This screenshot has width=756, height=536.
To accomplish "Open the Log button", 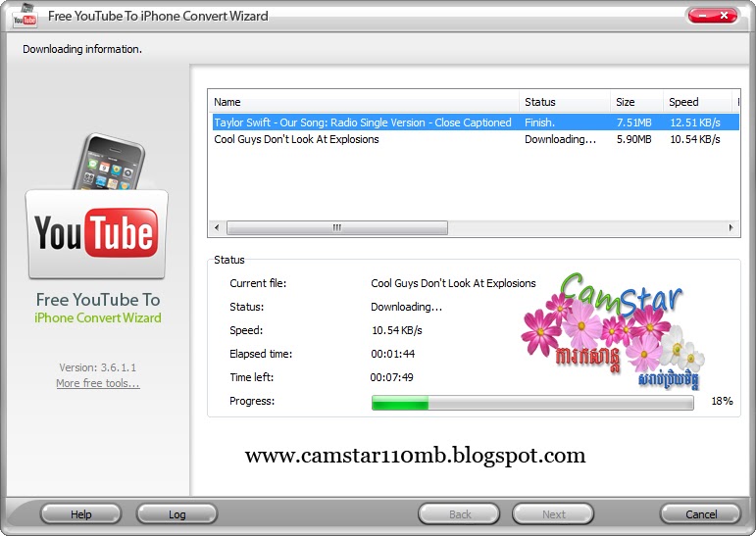I will click(x=176, y=514).
